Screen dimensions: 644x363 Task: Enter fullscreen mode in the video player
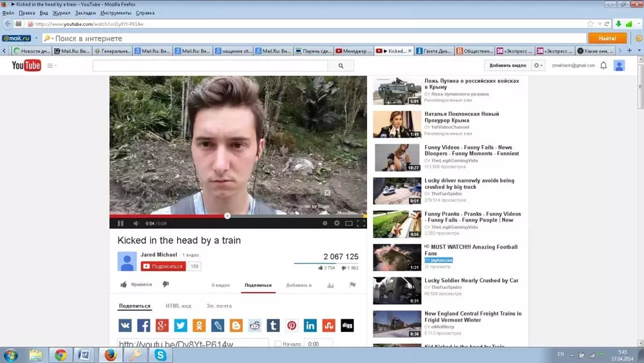tap(361, 224)
